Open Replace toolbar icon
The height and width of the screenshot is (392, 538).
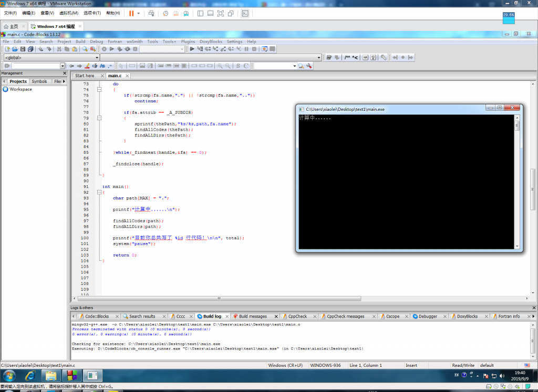pyautogui.click(x=92, y=49)
